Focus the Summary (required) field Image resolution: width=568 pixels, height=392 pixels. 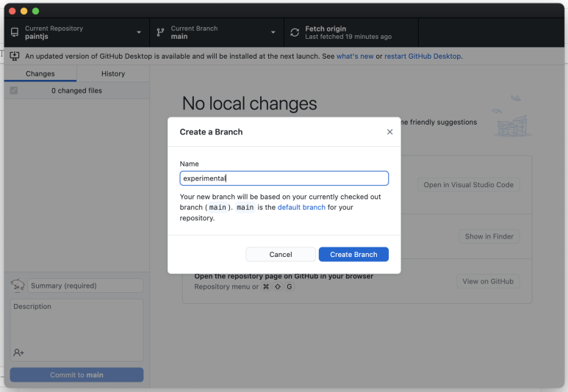click(85, 286)
